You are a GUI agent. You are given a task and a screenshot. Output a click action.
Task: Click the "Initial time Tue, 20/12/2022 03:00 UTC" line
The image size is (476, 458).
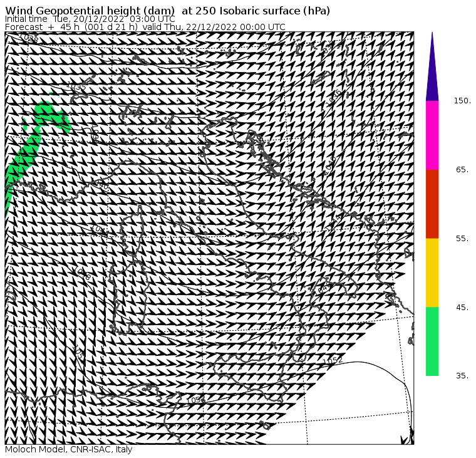click(90, 19)
